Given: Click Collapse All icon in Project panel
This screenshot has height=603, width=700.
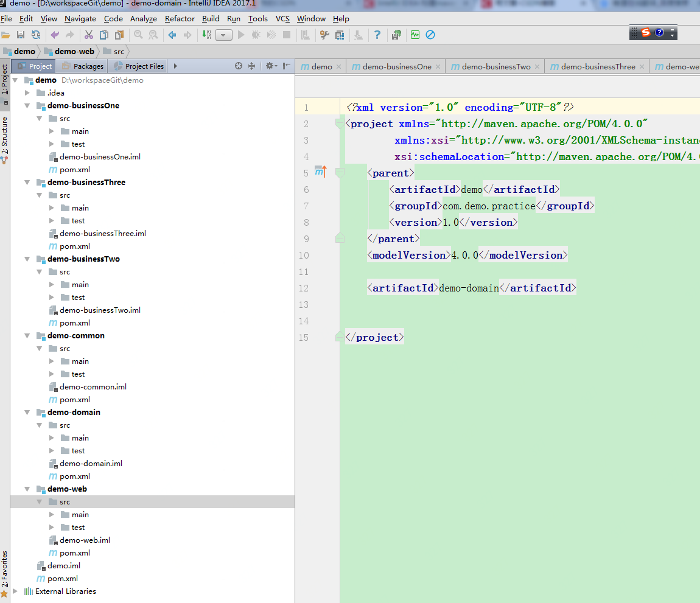Looking at the screenshot, I should pos(252,66).
